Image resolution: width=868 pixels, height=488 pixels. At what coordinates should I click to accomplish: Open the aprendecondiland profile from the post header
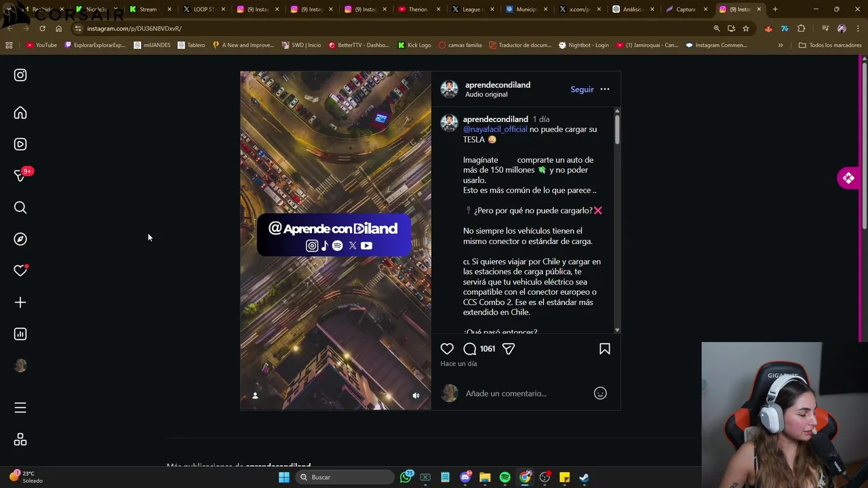(498, 85)
